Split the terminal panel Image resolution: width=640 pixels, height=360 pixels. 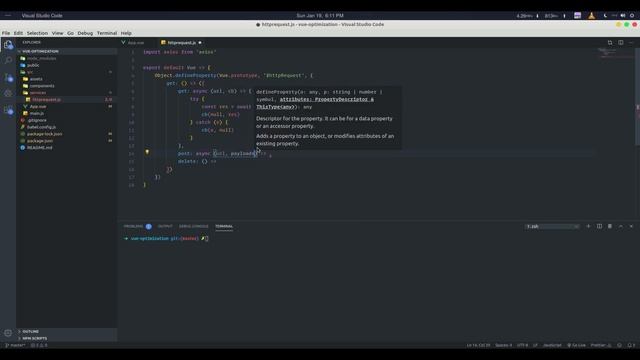point(599,226)
